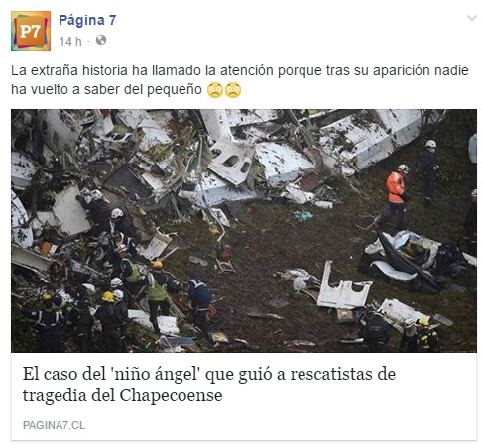Click the second worried face emoji
This screenshot has height=448, width=483.
click(233, 90)
